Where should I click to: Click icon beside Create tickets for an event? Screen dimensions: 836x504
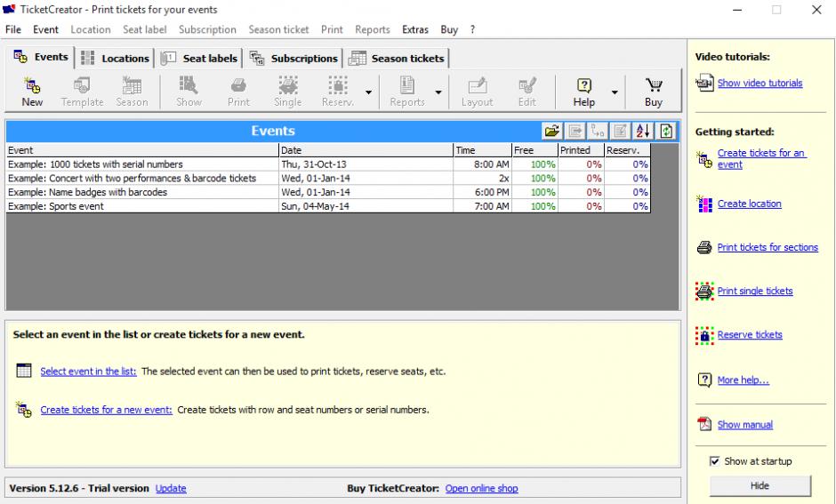[x=704, y=159]
